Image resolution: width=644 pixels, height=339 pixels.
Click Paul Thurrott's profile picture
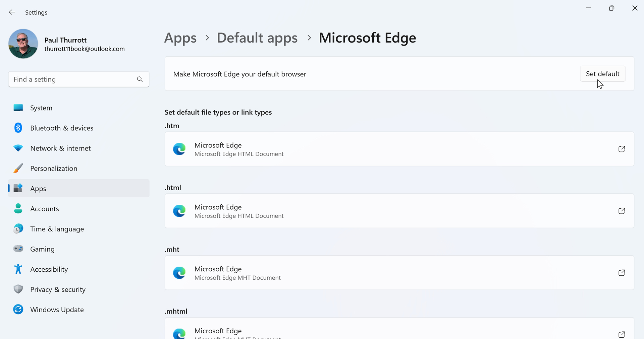(x=23, y=44)
